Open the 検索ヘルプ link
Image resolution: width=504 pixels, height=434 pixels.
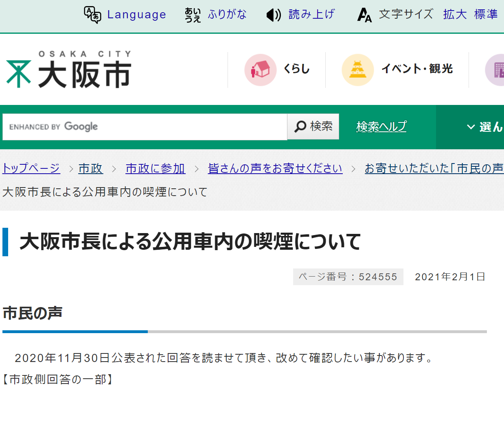tap(381, 127)
